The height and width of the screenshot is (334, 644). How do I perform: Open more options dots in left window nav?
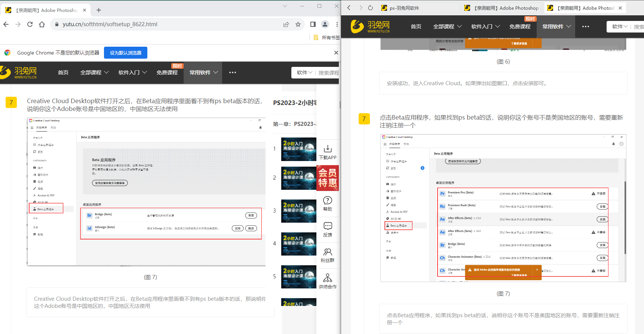pos(233,72)
